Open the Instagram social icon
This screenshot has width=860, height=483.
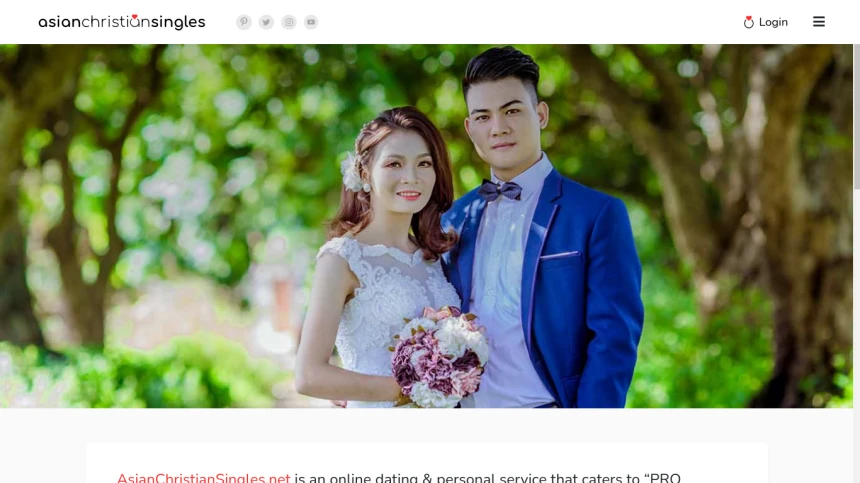tap(288, 22)
